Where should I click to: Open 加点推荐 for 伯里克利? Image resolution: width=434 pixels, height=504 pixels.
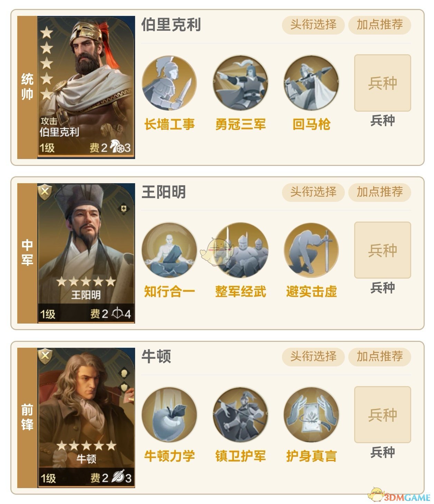[x=379, y=25]
